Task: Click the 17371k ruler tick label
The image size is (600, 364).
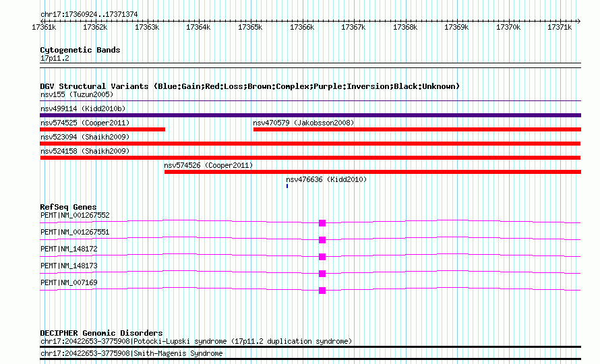Action: pyautogui.click(x=560, y=27)
